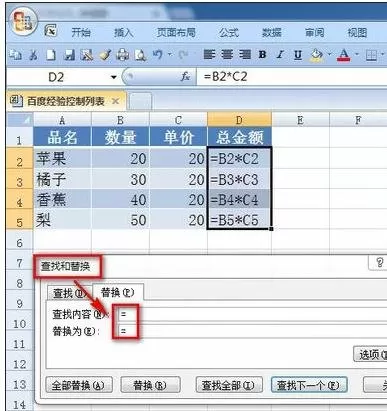Image resolution: width=387 pixels, height=411 pixels.
Task: Switch to the 查找 tab in dialog
Action: [69, 293]
